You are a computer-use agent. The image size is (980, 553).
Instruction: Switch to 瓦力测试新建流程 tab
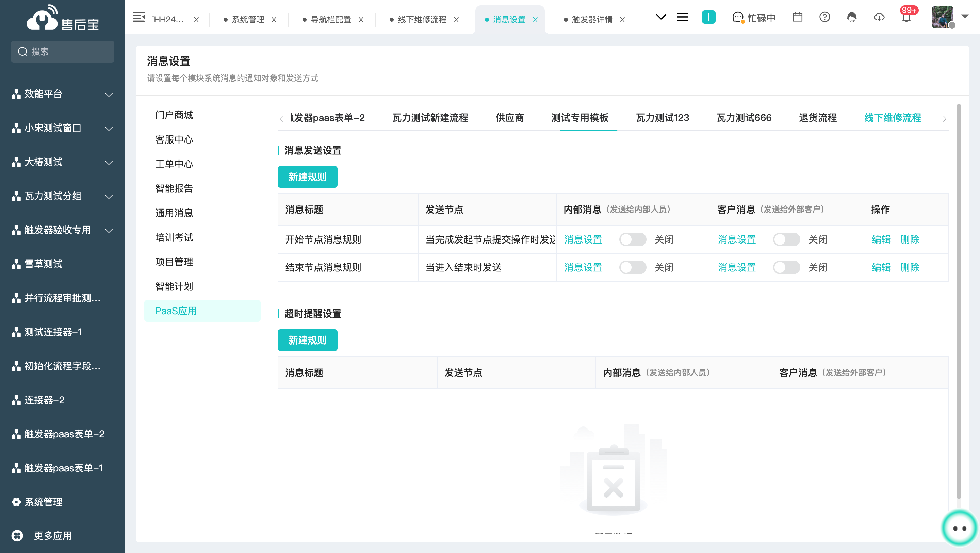pos(430,118)
